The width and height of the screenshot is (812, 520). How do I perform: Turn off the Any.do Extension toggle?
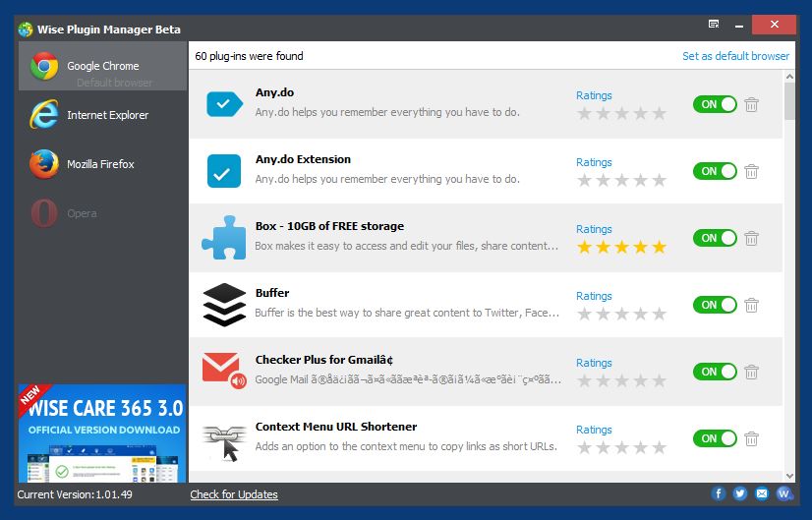point(715,171)
